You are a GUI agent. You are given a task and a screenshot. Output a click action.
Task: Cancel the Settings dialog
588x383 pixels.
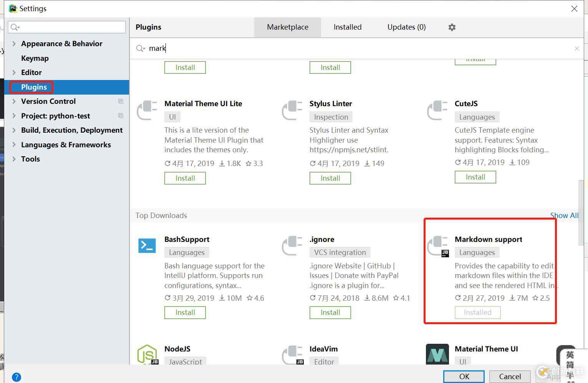510,376
